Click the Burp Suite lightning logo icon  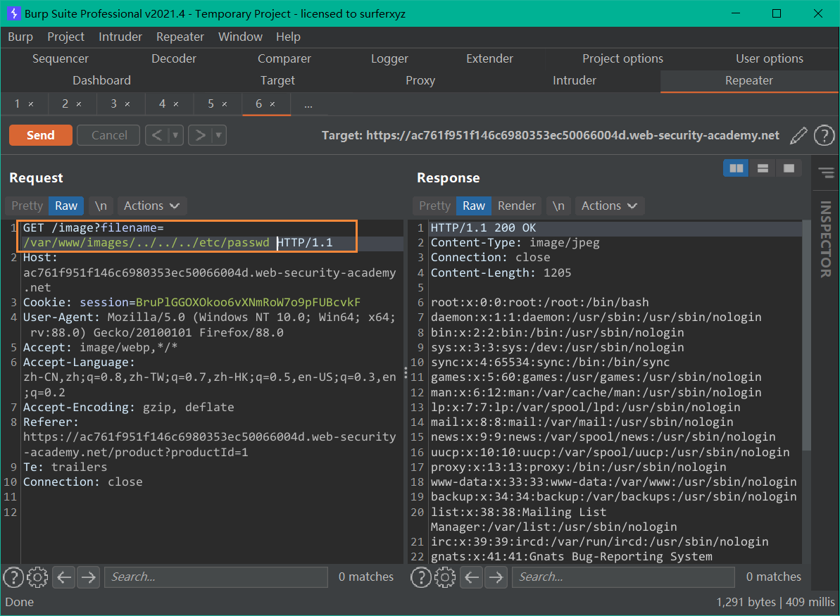click(13, 13)
